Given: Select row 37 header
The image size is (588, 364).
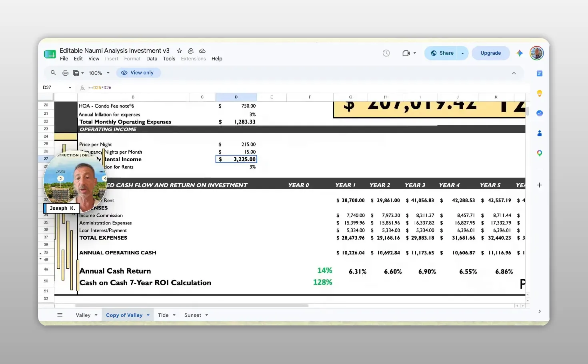Looking at the screenshot, I should 46,238.
